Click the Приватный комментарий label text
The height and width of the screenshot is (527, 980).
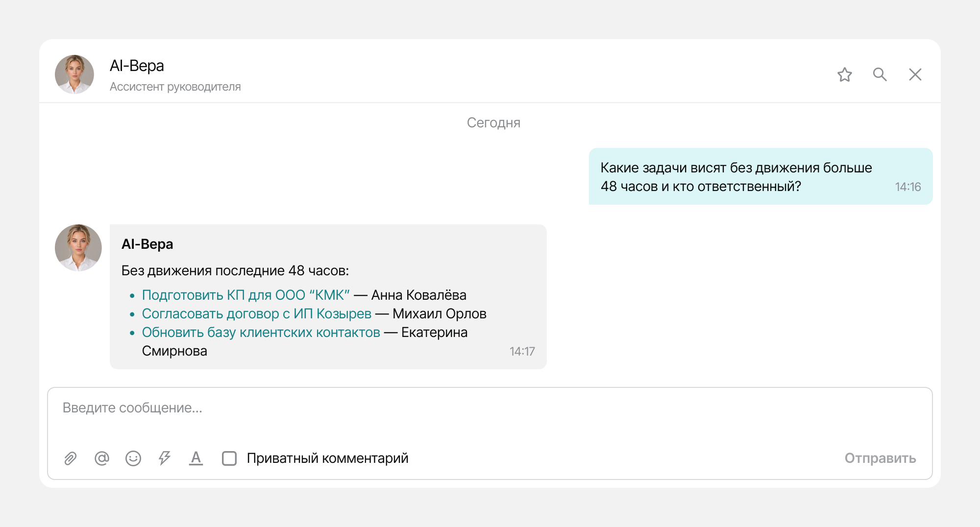(x=327, y=458)
